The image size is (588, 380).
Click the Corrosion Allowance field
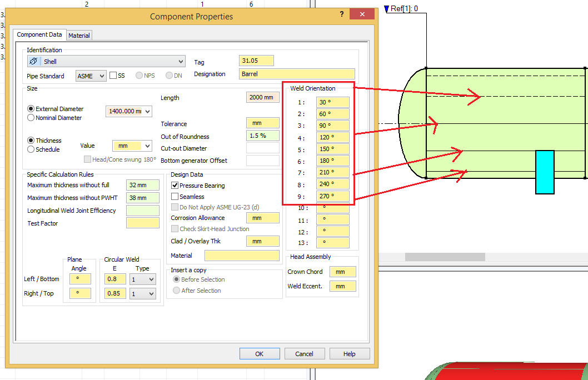coord(262,218)
